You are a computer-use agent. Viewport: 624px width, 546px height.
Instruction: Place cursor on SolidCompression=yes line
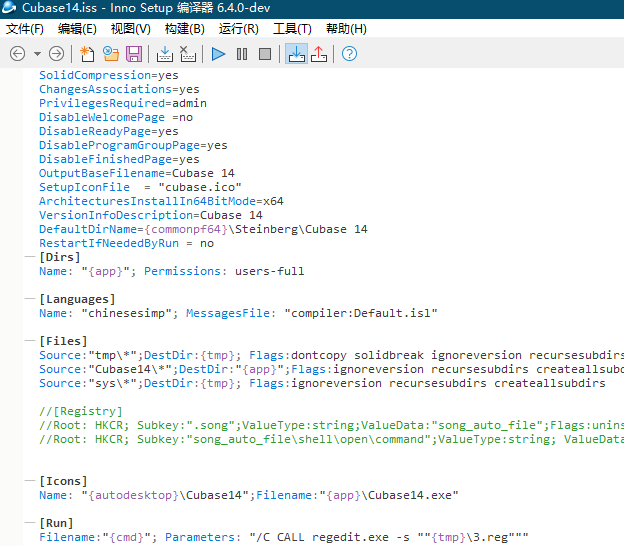[109, 75]
